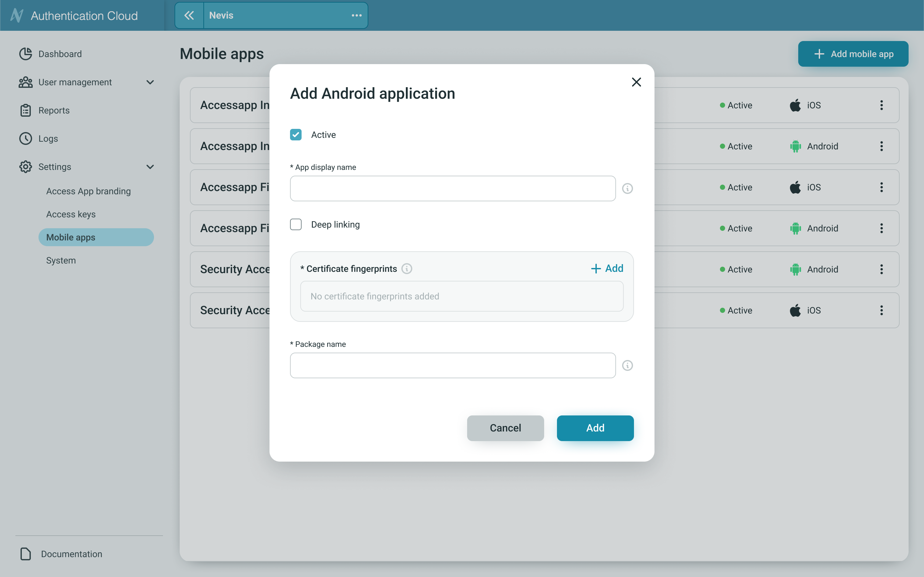This screenshot has height=577, width=924.
Task: Click the Add button in the dialog
Action: point(595,428)
